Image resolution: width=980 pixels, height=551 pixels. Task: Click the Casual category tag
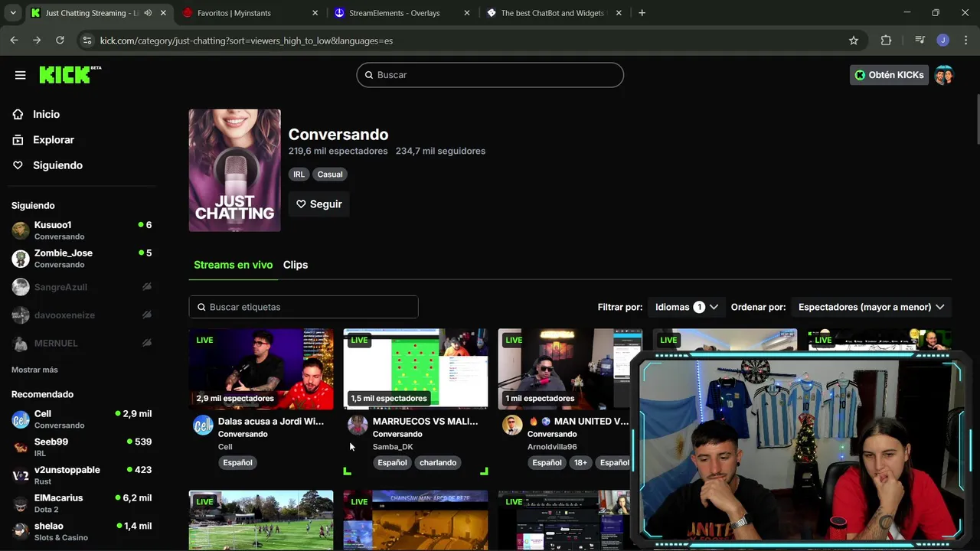(330, 174)
